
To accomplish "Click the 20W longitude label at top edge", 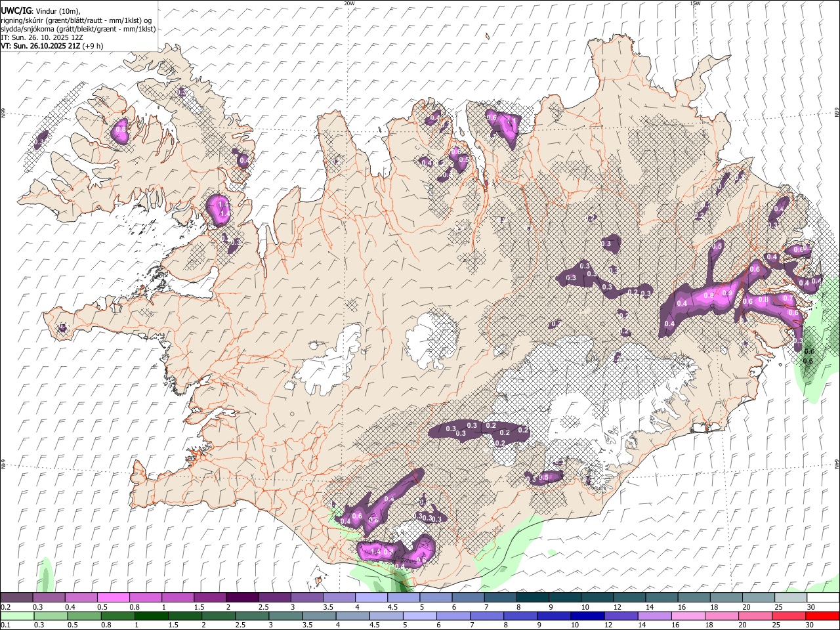I will (x=349, y=3).
